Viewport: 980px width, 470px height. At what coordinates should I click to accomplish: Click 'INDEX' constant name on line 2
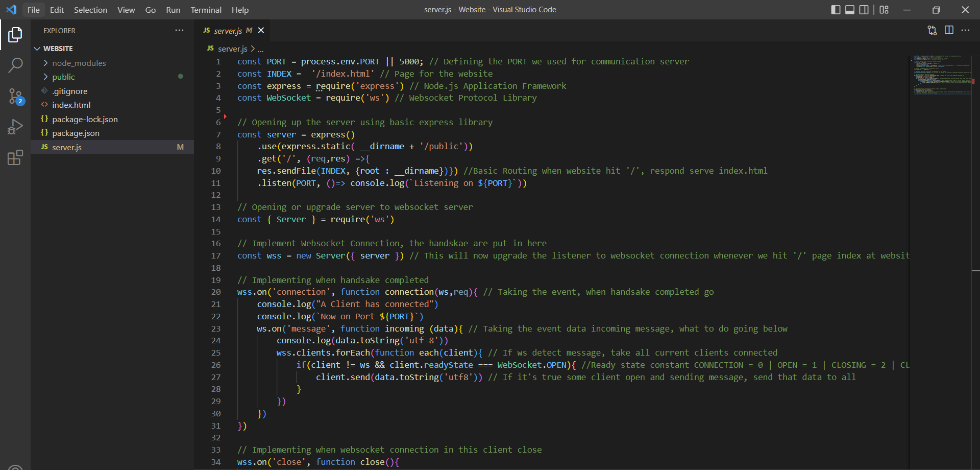279,74
